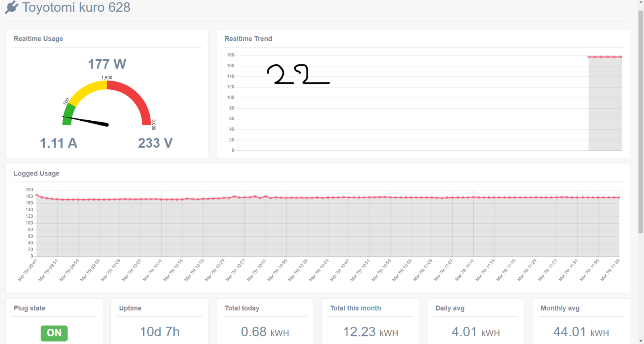Viewport: 644px width, 344px height.
Task: Click the page scrollbar up arrow
Action: (x=641, y=2)
